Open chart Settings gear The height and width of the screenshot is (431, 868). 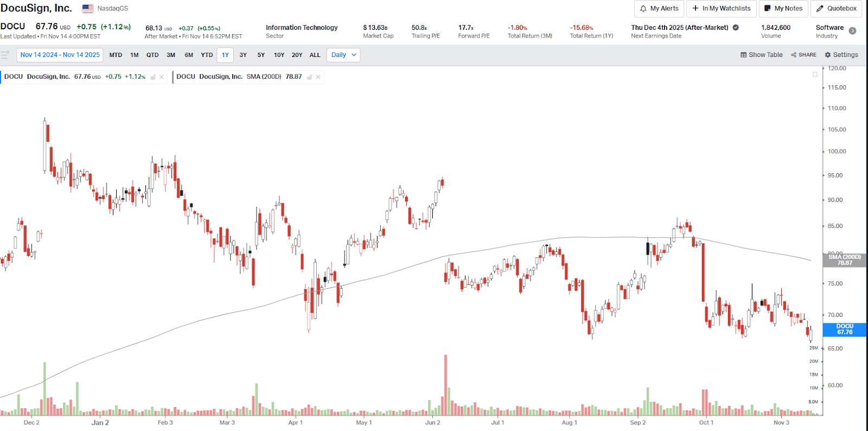click(841, 55)
